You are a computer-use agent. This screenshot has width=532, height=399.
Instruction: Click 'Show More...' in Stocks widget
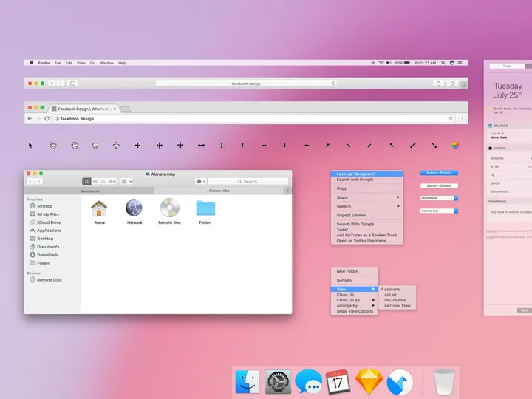coord(499,191)
